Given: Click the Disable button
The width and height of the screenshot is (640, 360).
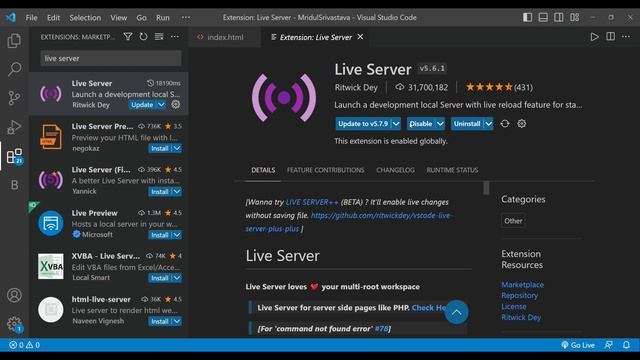Looking at the screenshot, I should 420,124.
